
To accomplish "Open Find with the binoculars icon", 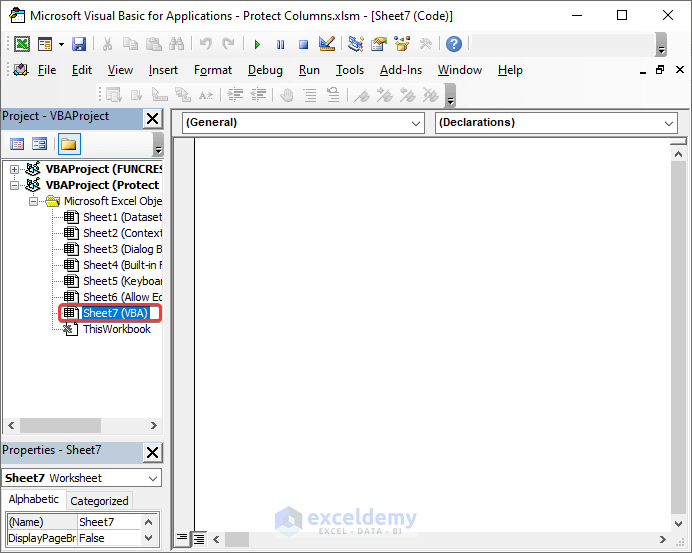I will point(176,44).
